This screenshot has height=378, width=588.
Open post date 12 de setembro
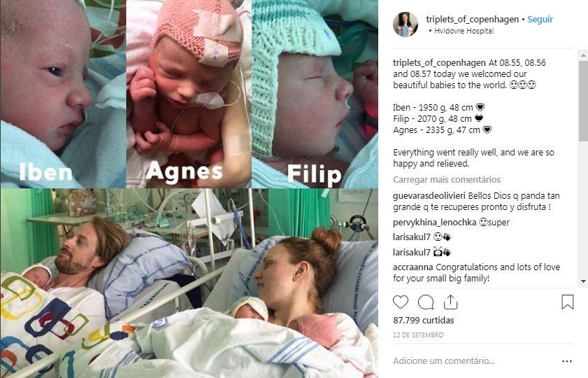(x=418, y=335)
